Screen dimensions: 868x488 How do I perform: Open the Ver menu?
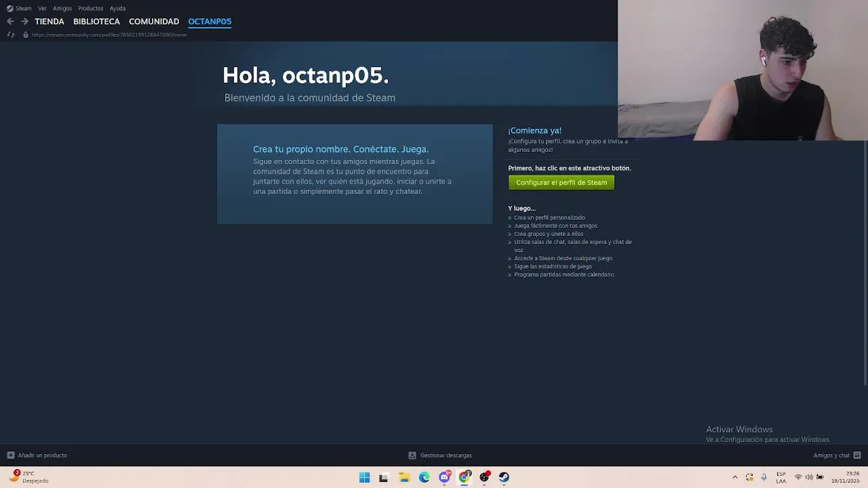42,8
